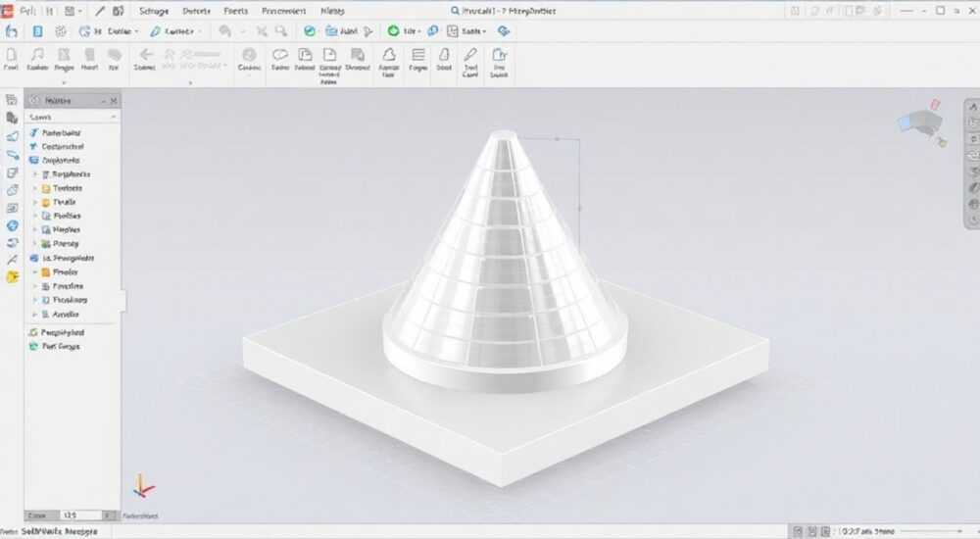Click the red application logo in the title bar
Image resolution: width=980 pixels, height=539 pixels.
pos(6,11)
